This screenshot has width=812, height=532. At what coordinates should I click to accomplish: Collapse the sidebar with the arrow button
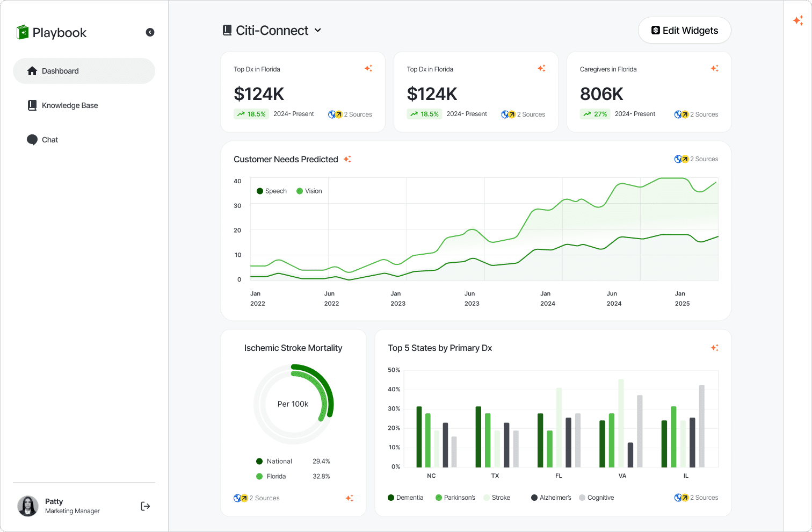[x=150, y=32]
